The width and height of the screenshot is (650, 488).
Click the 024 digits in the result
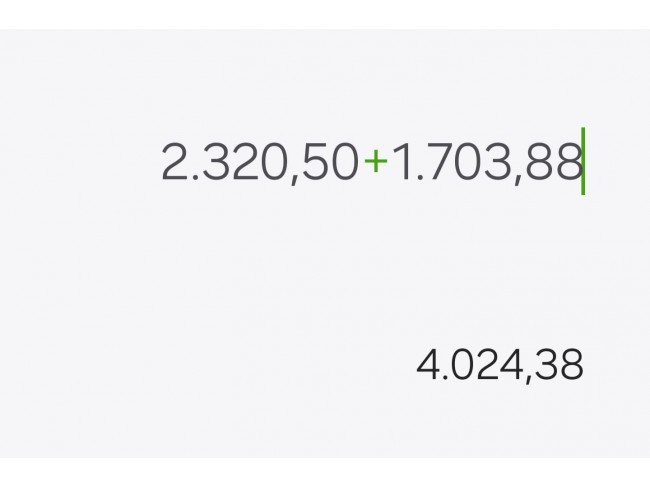point(486,366)
